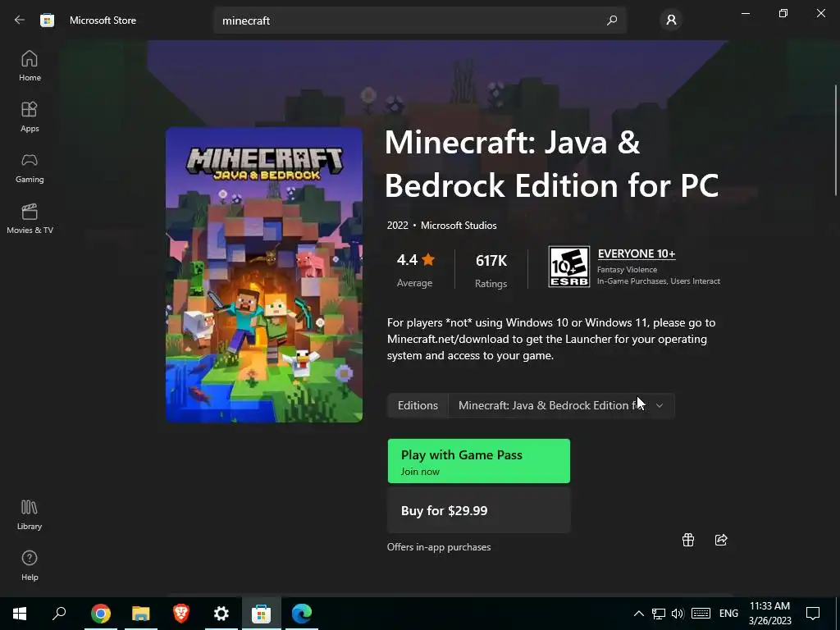Click Microsoft Store taskbar icon

pos(262,614)
